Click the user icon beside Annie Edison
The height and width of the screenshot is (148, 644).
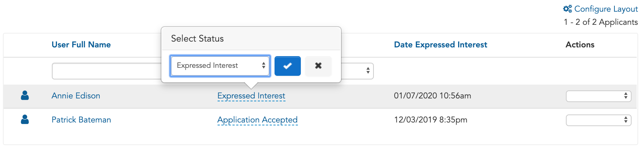(x=25, y=96)
